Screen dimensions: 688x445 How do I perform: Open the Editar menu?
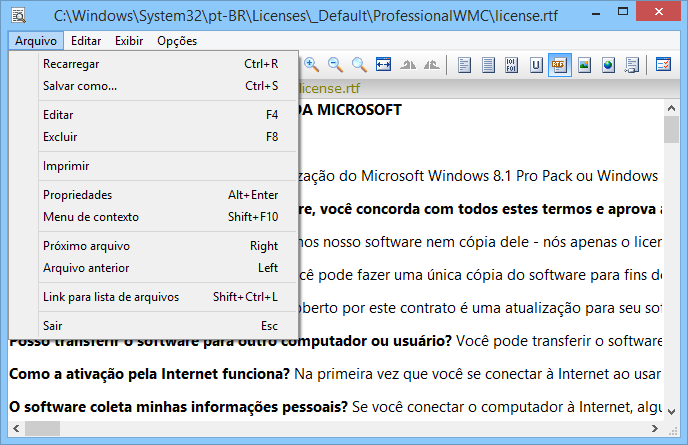pyautogui.click(x=86, y=41)
